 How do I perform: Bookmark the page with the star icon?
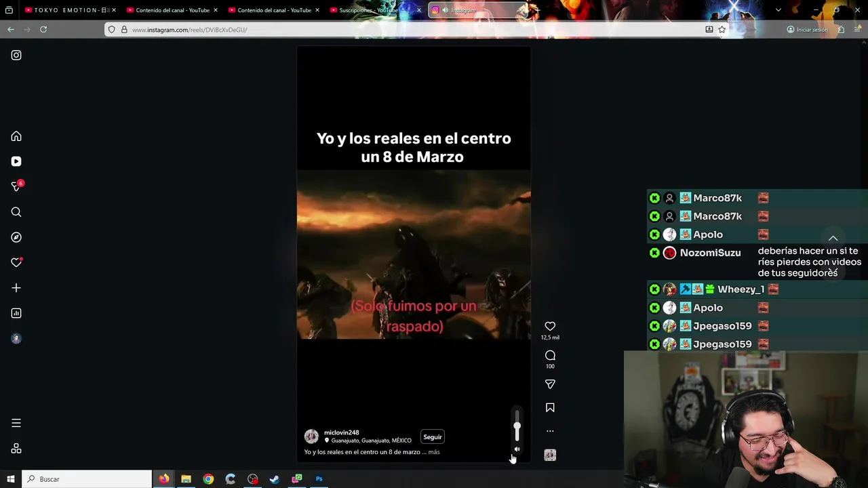[x=722, y=30]
